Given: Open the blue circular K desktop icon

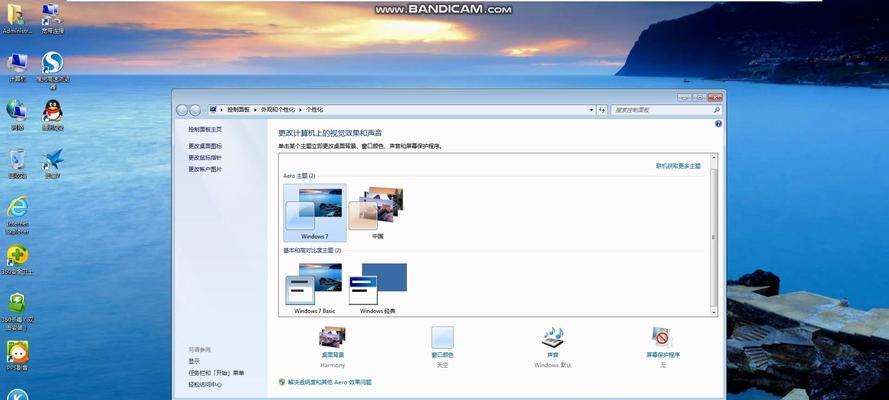Looking at the screenshot, I should click(18, 394).
